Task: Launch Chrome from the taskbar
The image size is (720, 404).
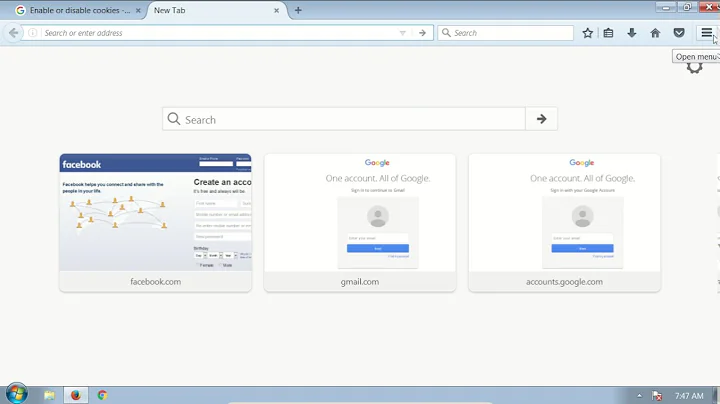Action: pyautogui.click(x=102, y=395)
